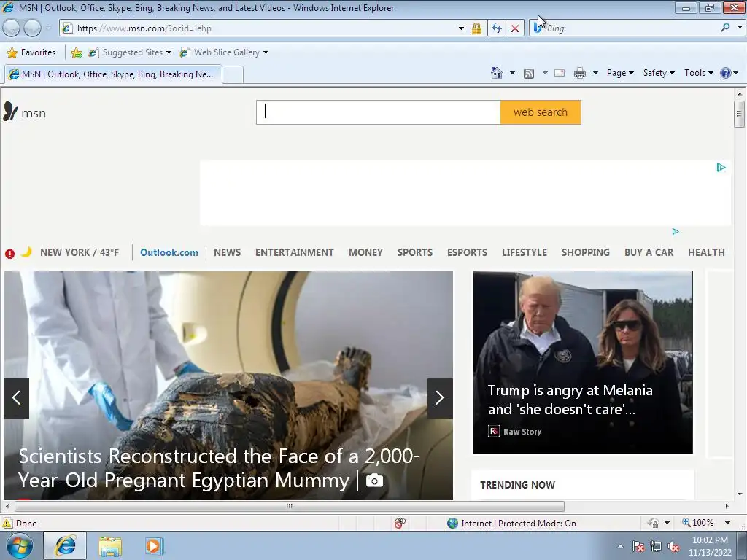
Task: Click the horizontal scrollbar thumb
Action: (x=289, y=506)
